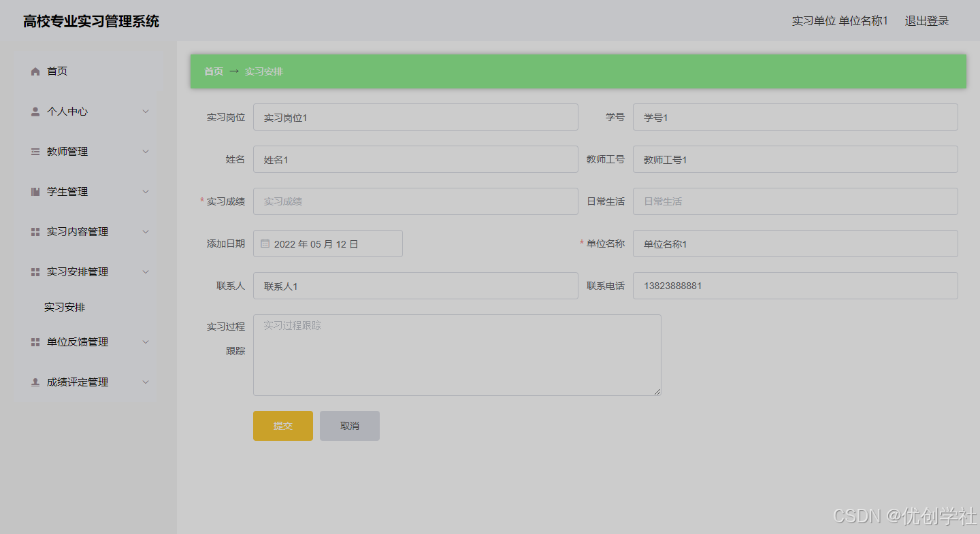980x534 pixels.
Task: Open the 首页 sidebar menu item
Action: point(87,71)
